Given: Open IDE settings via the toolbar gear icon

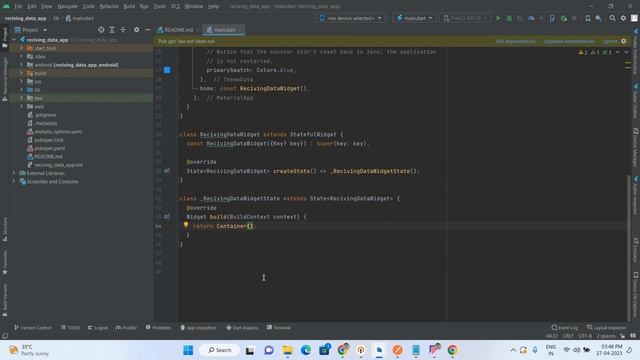Looking at the screenshot, I should point(623,18).
